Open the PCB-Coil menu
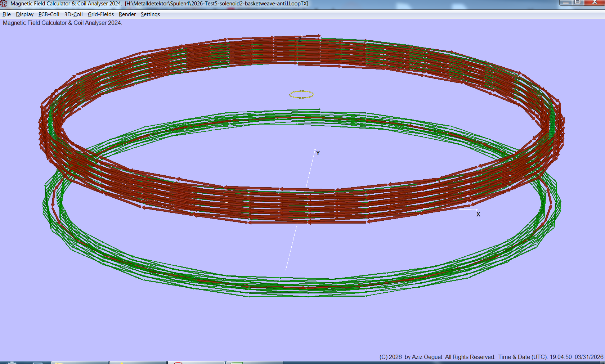Image resolution: width=605 pixels, height=364 pixels. pyautogui.click(x=49, y=14)
